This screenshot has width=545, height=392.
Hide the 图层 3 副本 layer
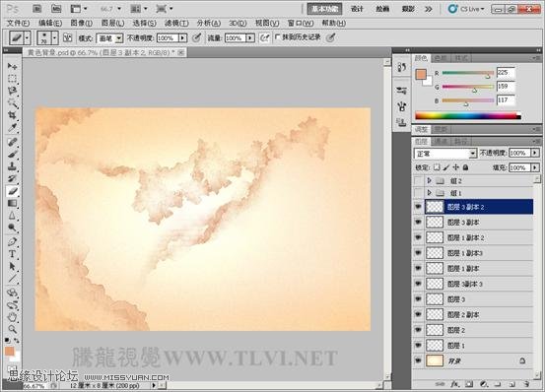(x=418, y=223)
